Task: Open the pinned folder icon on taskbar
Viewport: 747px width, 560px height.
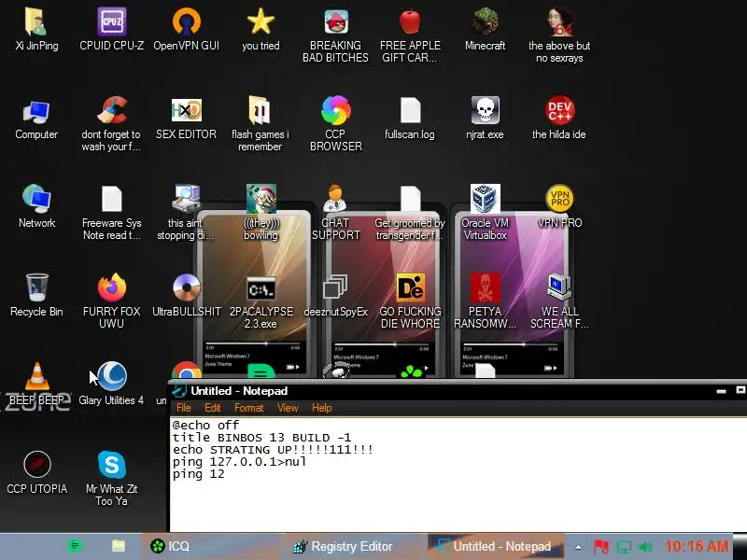Action: (119, 546)
